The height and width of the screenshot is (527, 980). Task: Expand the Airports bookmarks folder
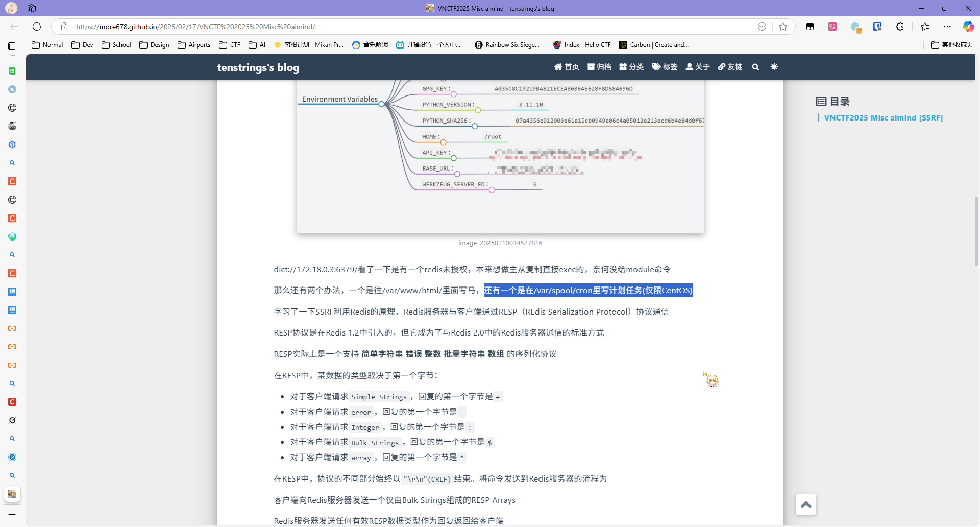point(194,45)
